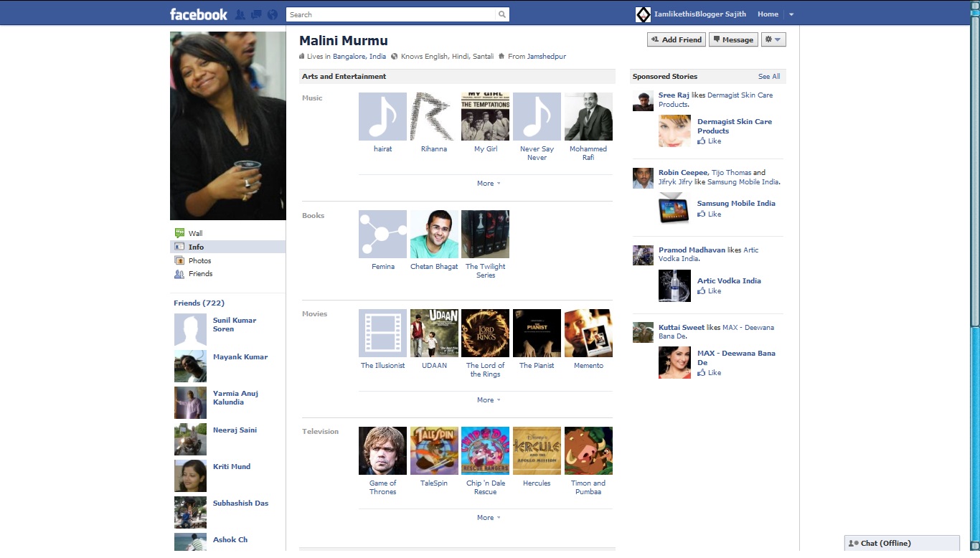Open the Femina book page icon
The height and width of the screenshot is (558, 980).
382,234
